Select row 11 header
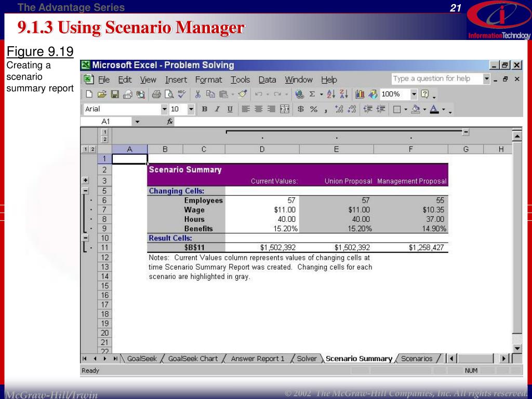The image size is (532, 399). pyautogui.click(x=105, y=247)
